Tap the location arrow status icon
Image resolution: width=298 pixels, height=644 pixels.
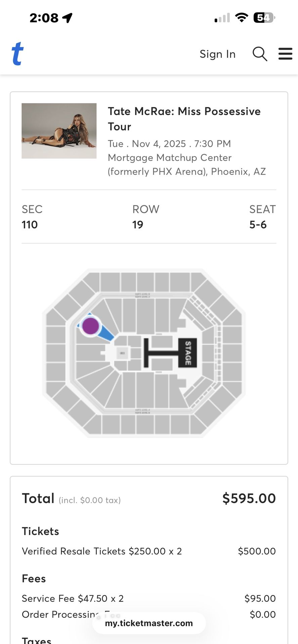68,17
